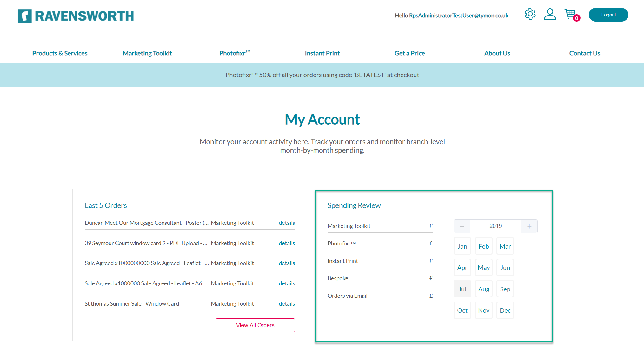The height and width of the screenshot is (351, 644).
Task: Open the user profile icon
Action: (550, 14)
